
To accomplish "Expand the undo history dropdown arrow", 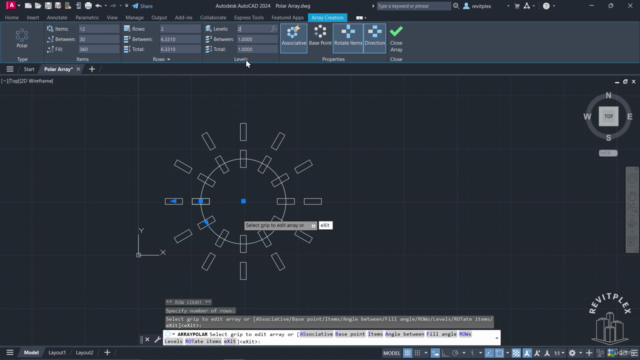I will [105, 6].
